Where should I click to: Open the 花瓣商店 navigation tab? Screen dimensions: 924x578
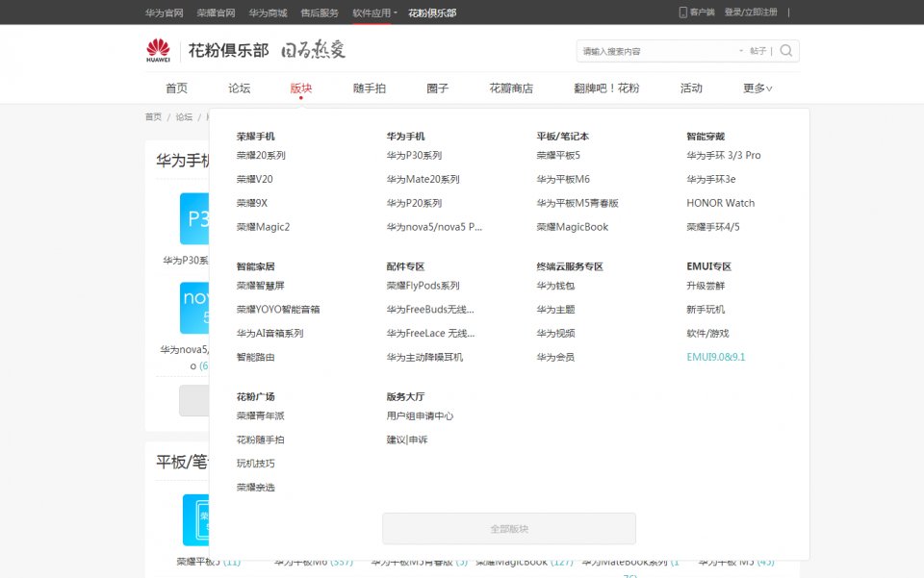click(511, 88)
